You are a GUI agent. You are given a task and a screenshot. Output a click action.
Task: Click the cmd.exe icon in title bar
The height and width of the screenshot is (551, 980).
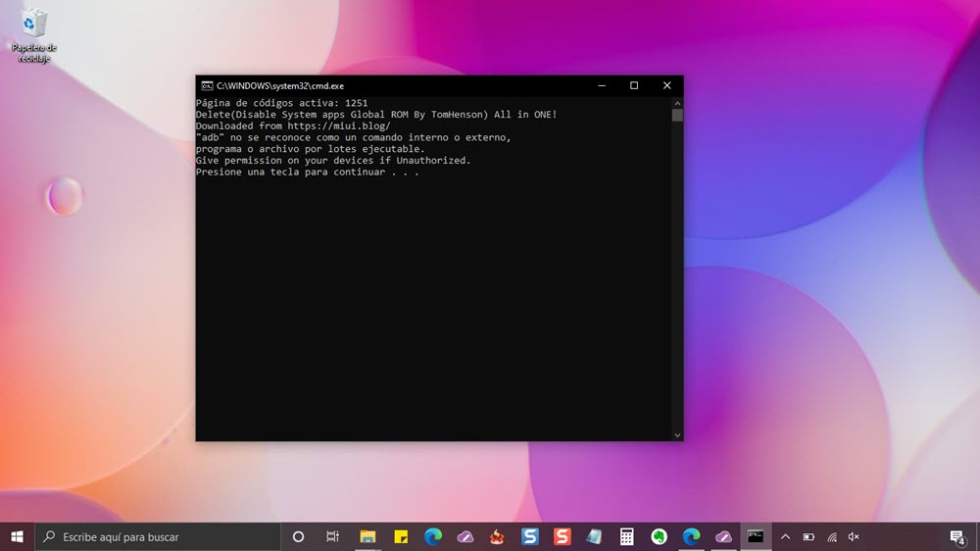point(207,86)
